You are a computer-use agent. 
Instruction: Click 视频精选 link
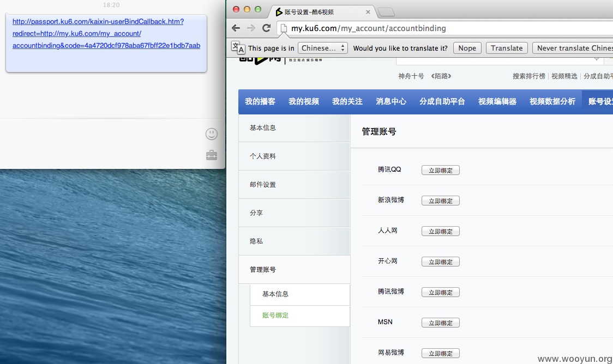tap(564, 76)
